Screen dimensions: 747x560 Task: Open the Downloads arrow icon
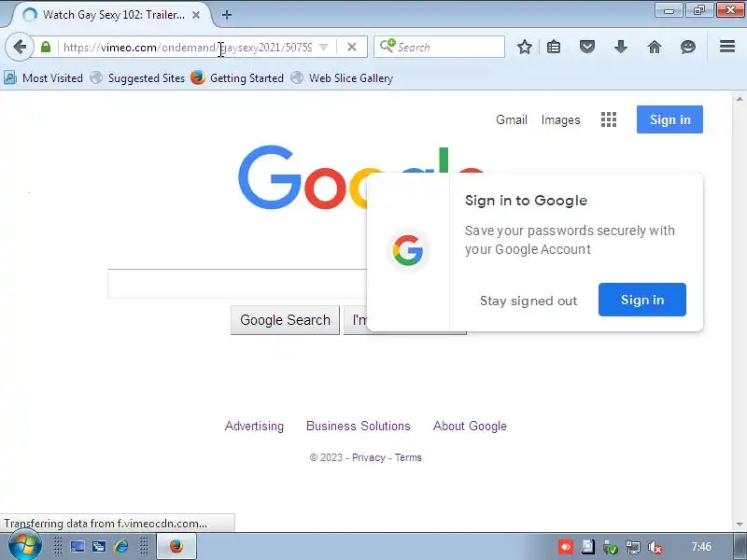(620, 47)
